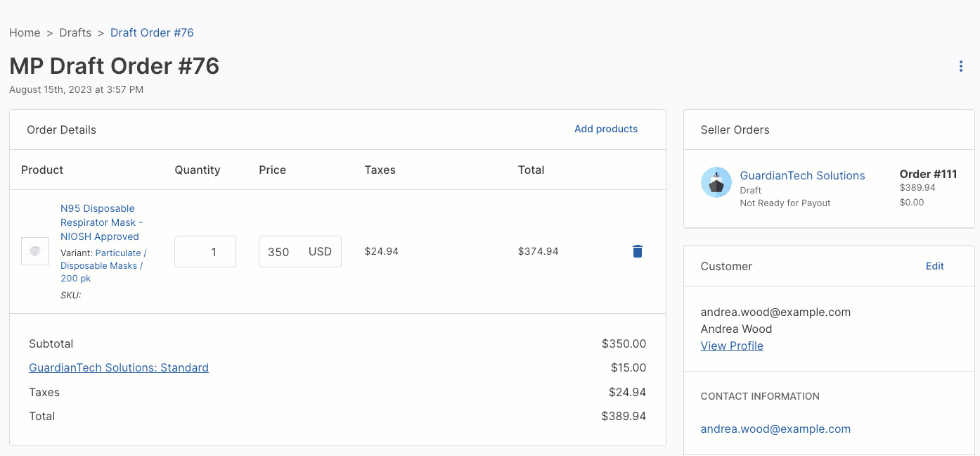Viewport: 980px width, 456px height.
Task: Click Add products in Order Details
Action: coord(605,129)
